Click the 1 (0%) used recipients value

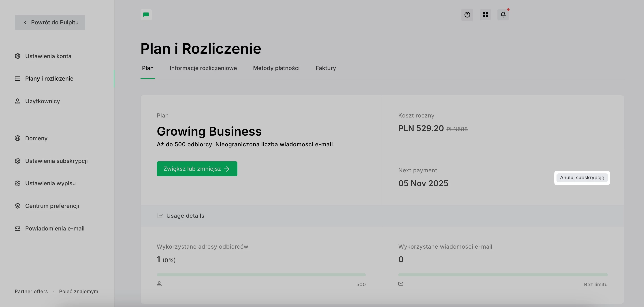tap(166, 260)
